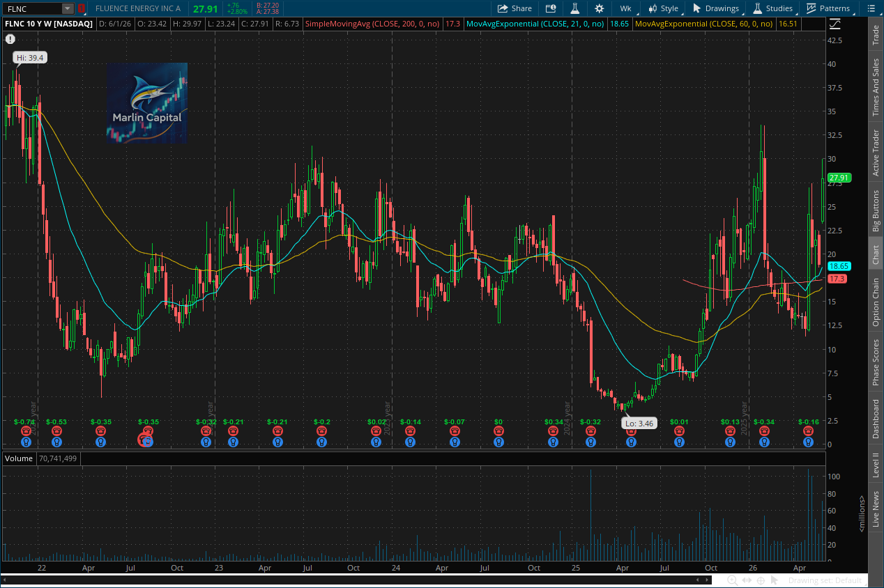Open the flask icon for editing studies
Screen dimensions: 884x588
click(x=575, y=8)
